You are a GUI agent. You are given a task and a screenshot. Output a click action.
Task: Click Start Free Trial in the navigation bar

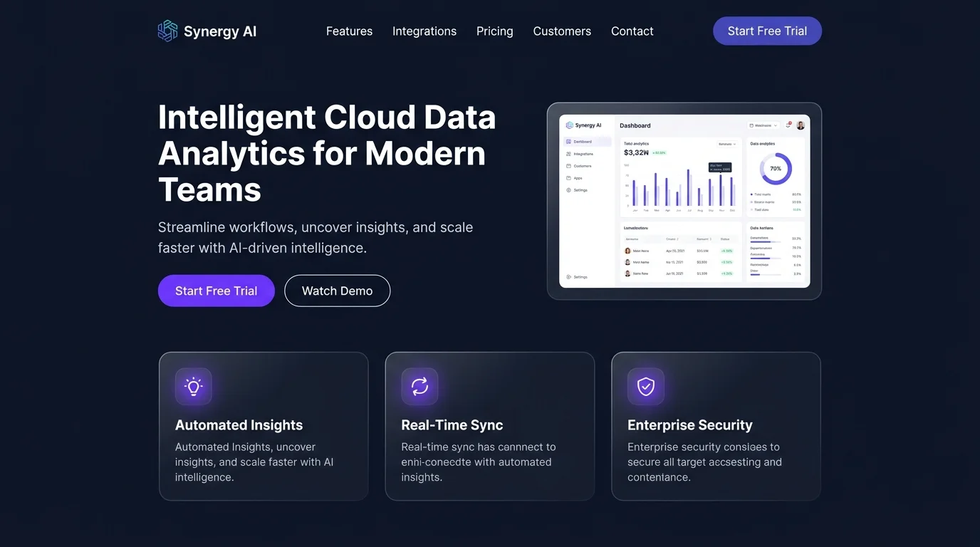coord(767,31)
